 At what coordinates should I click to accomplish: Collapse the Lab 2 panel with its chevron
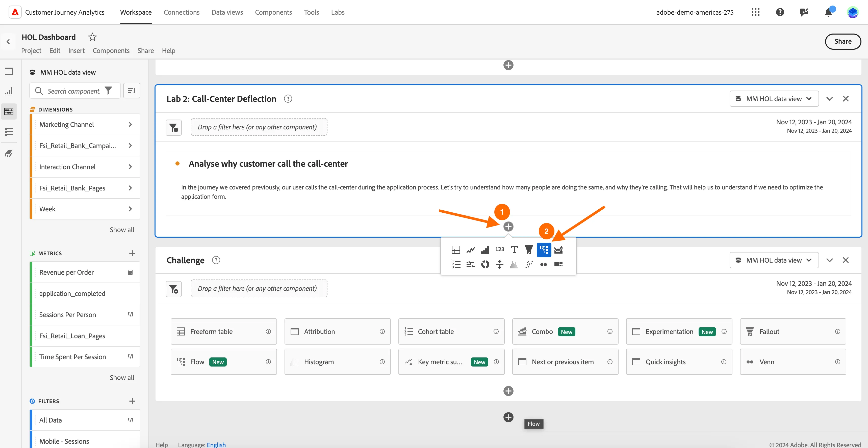[829, 99]
